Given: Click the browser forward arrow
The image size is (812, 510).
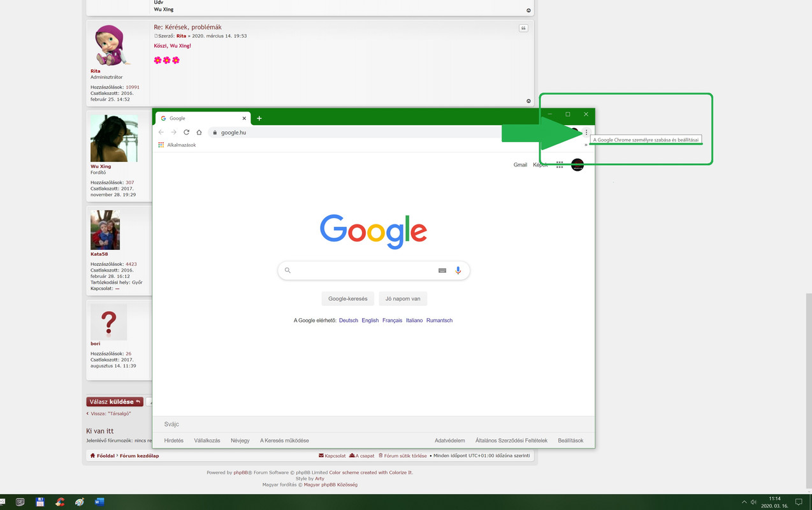Looking at the screenshot, I should (x=173, y=133).
